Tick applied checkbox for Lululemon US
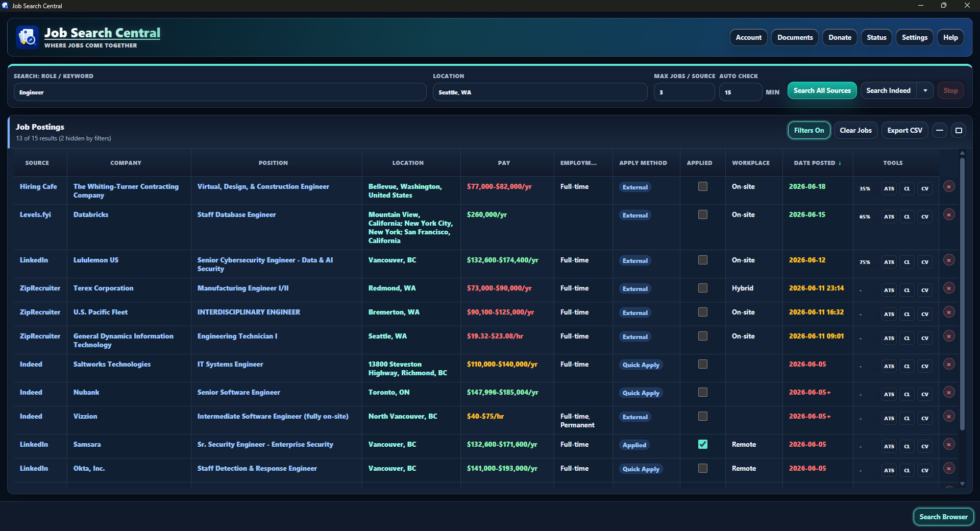Screen dimensions: 980x531 (703, 260)
